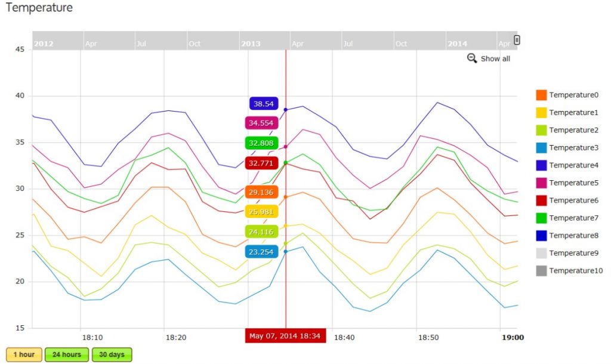
Task: Click the magenta Temperature5 legend swatch
Action: (x=541, y=183)
